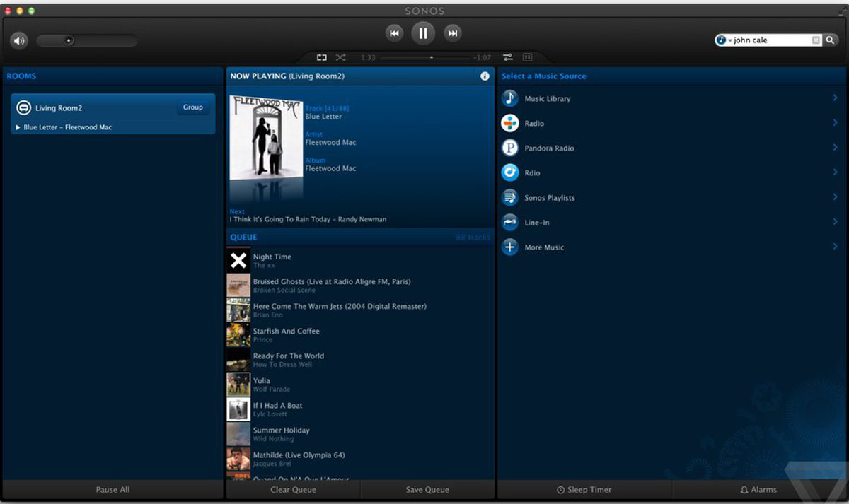The width and height of the screenshot is (849, 504).
Task: Click the pause-style icon right of equalizer
Action: (x=527, y=57)
